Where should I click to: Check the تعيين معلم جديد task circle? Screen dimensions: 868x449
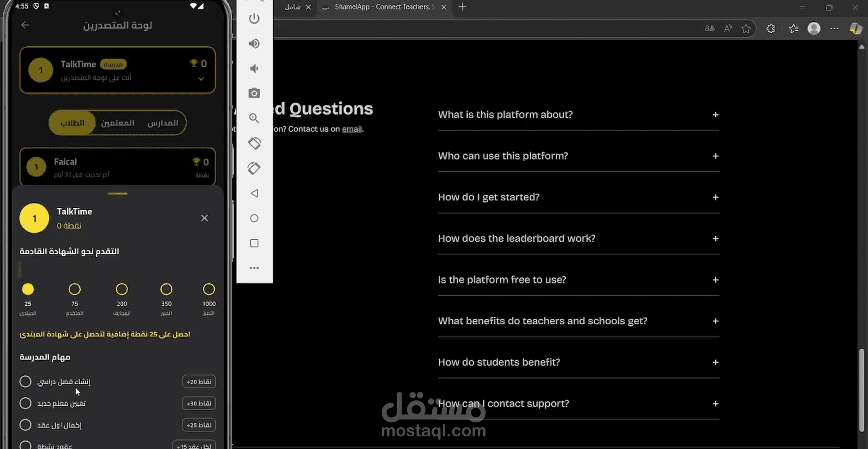(25, 403)
